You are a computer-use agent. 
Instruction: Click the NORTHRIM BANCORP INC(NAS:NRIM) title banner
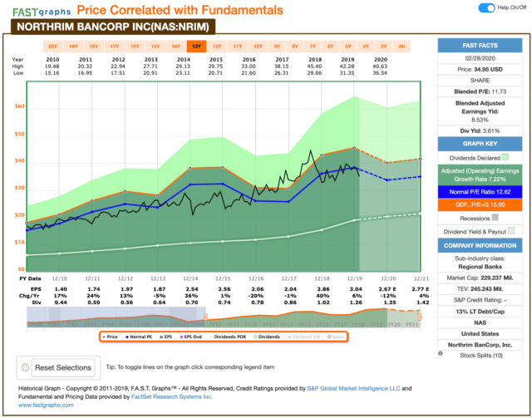click(113, 27)
